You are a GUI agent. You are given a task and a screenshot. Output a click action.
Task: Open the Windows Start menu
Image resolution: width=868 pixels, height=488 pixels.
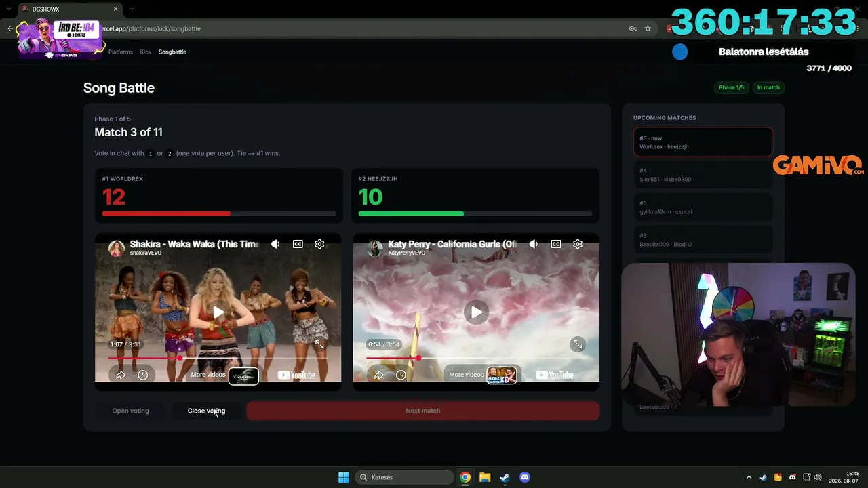coord(344,477)
